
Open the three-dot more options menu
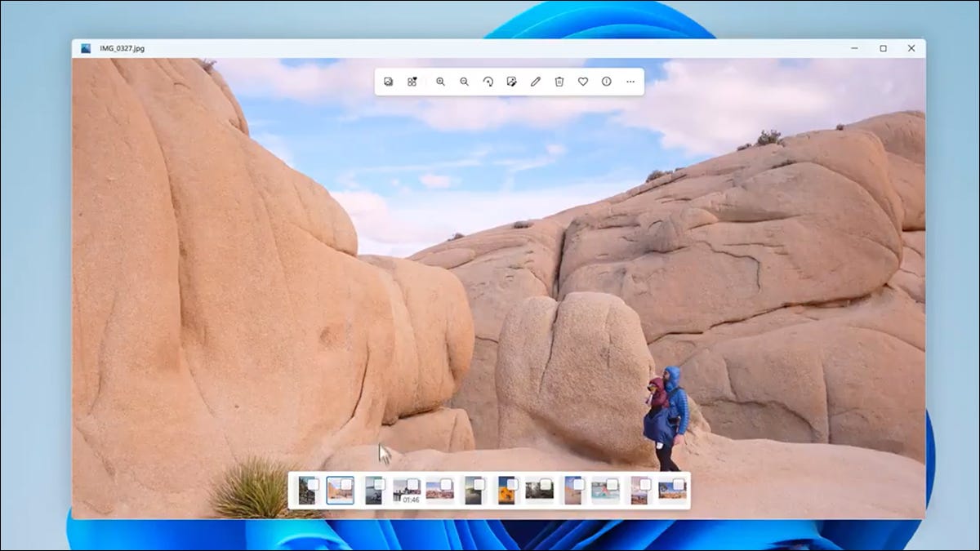[630, 82]
